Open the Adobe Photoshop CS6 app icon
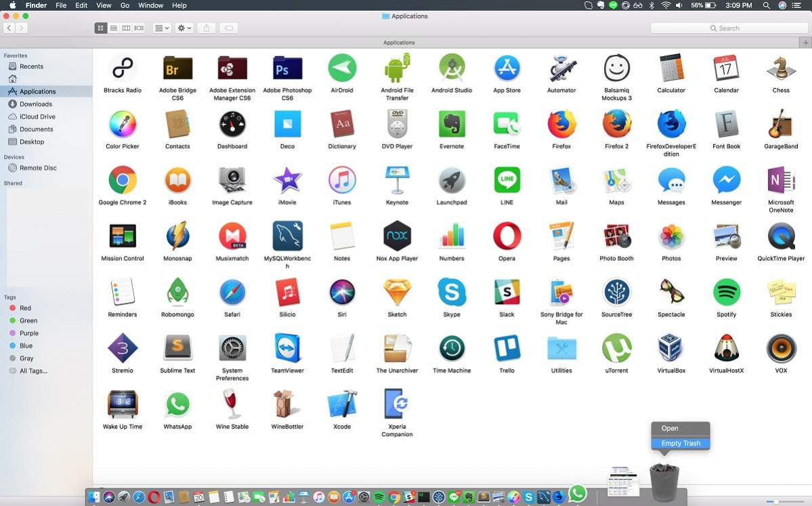The image size is (812, 506). 287,68
